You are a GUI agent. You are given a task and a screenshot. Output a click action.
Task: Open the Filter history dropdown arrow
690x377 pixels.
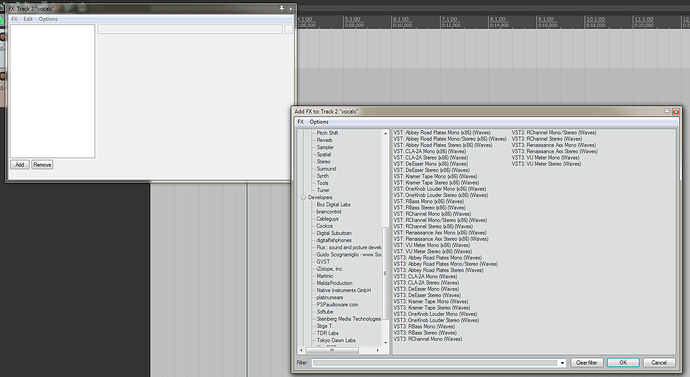pos(562,363)
